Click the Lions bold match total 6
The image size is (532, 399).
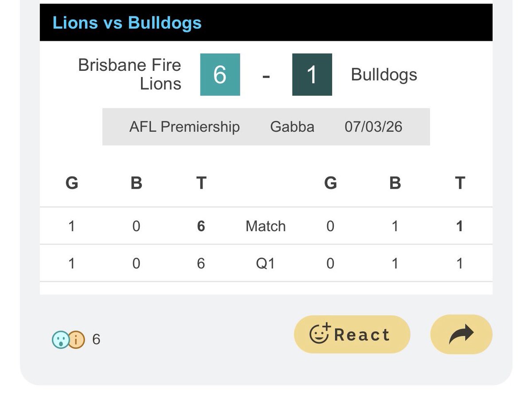coord(201,226)
